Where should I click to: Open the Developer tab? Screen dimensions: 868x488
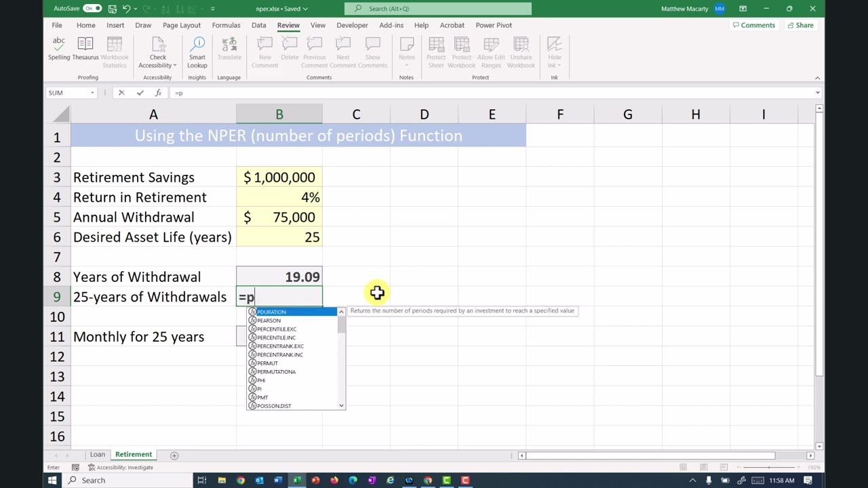[x=352, y=25]
